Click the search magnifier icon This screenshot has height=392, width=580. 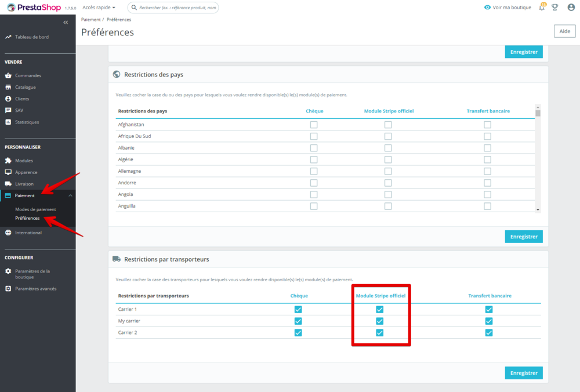click(x=134, y=8)
